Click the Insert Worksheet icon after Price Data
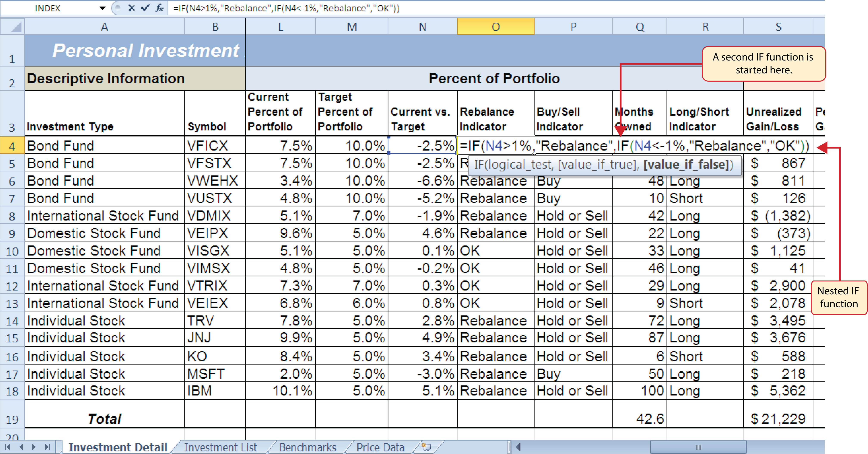 pos(426,447)
